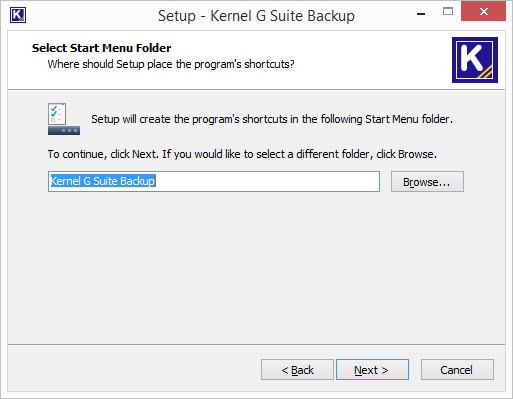This screenshot has height=399, width=513.
Task: Click empty space inside the folder name field
Action: [267, 182]
